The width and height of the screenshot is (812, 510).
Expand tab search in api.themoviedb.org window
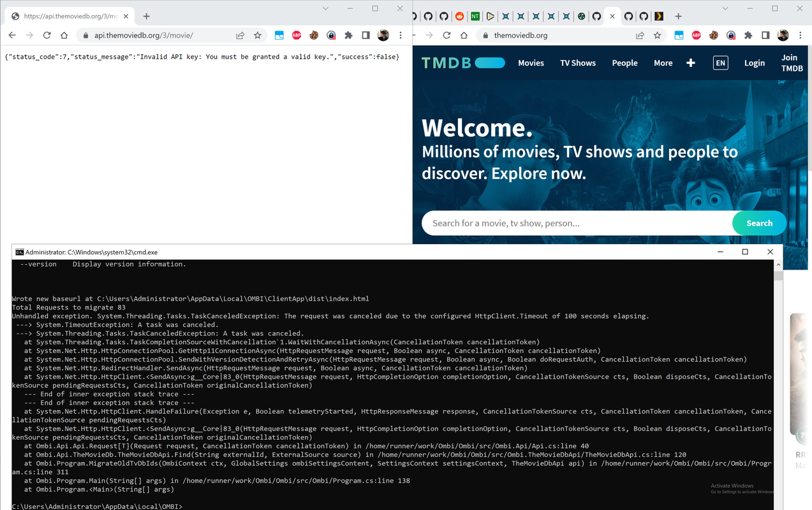pos(325,9)
